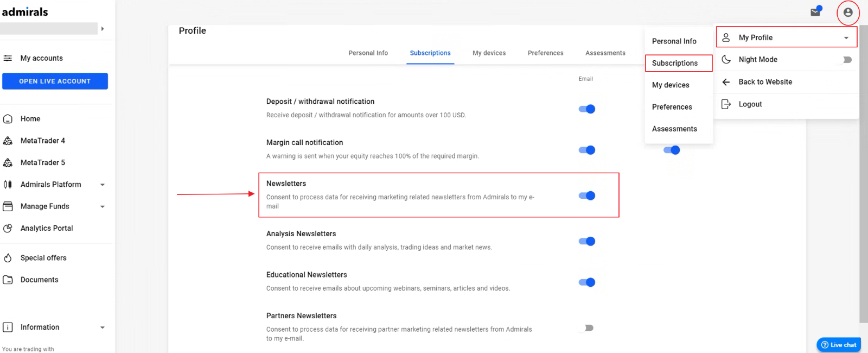Go Back to Website link
Viewport: 868px width, 353px height.
point(765,82)
